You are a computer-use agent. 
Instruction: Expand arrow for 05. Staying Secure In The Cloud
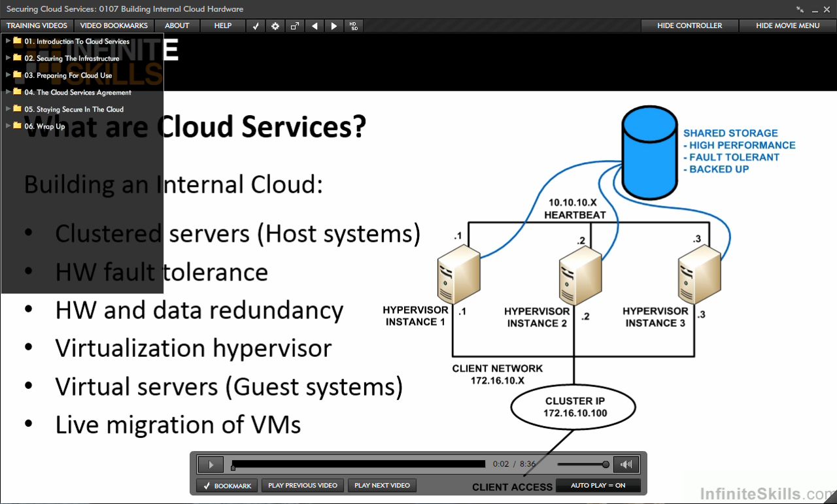(8, 109)
